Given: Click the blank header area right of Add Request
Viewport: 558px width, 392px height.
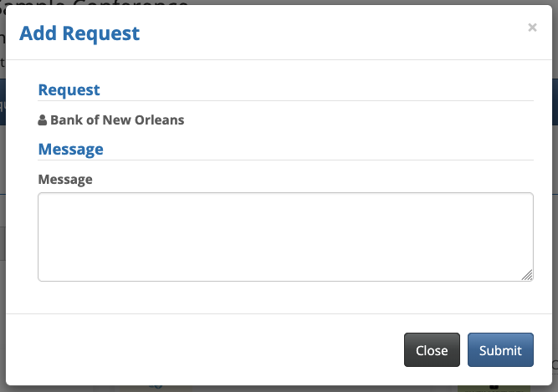Looking at the screenshot, I should point(335,33).
